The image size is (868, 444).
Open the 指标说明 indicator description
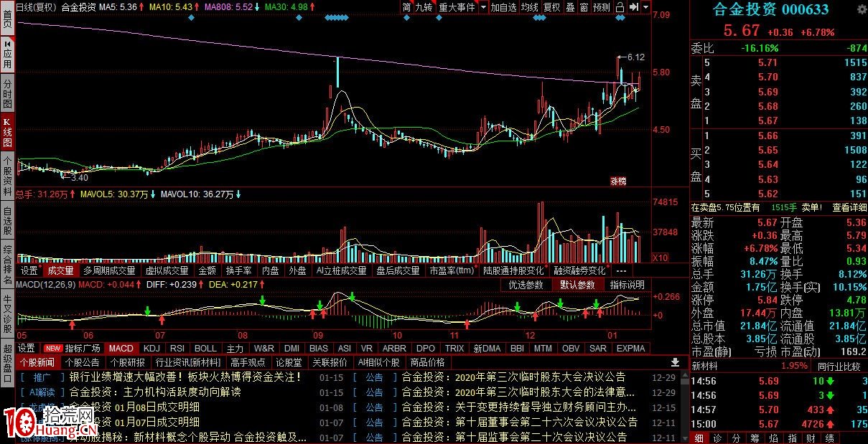pos(627,285)
